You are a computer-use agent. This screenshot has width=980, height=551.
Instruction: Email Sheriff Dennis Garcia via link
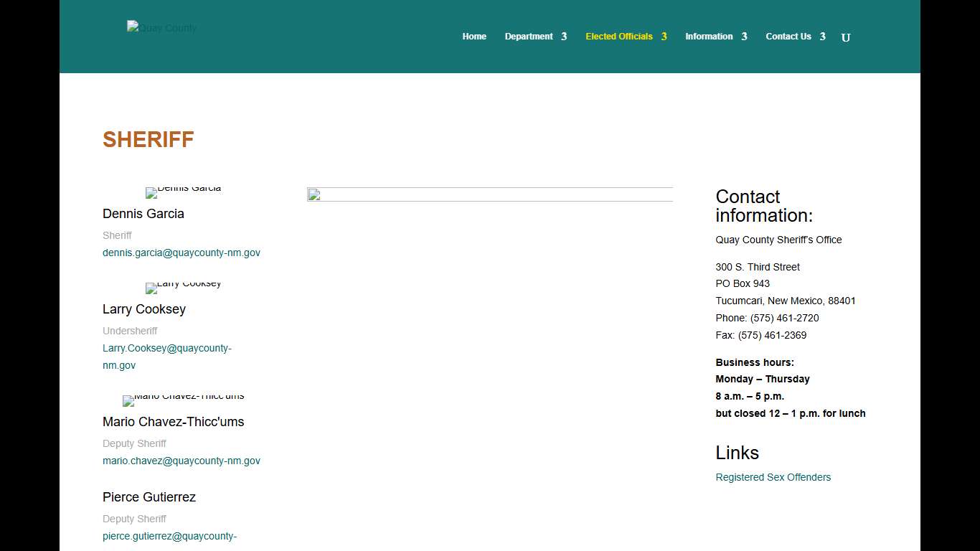click(182, 253)
